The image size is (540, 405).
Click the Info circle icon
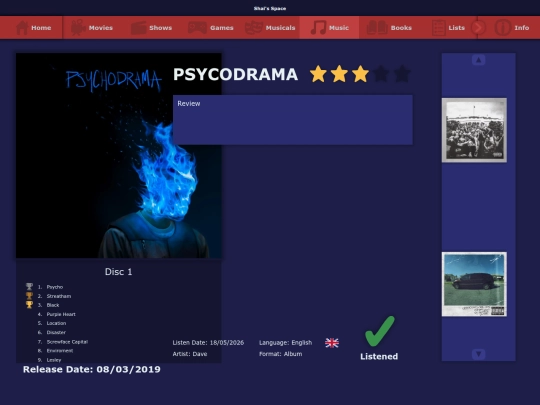(x=503, y=28)
